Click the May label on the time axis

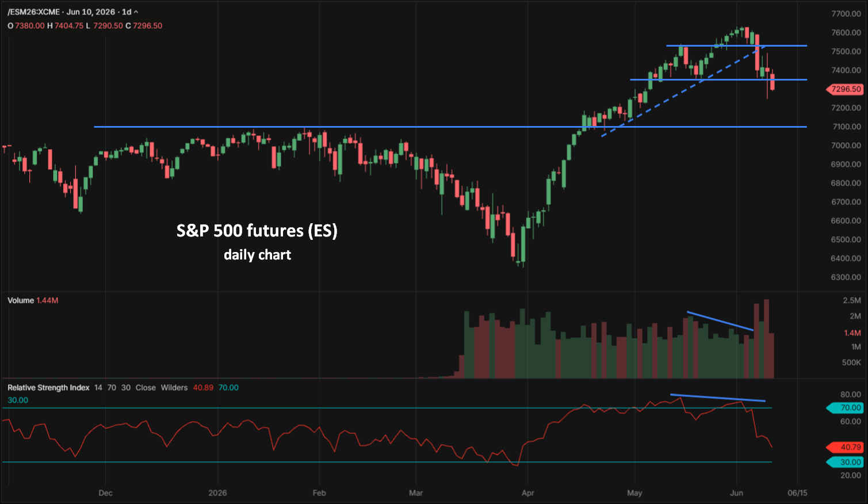click(634, 493)
